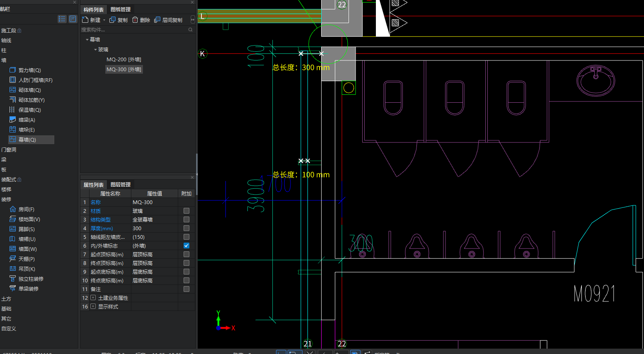
Task: Tick the 附加 checkbox for 结构类型
Action: 186,219
